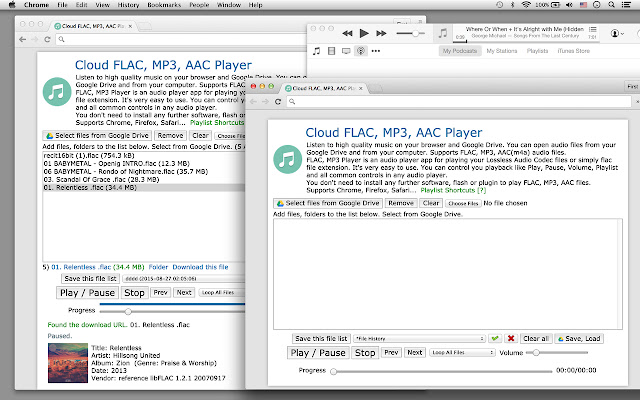Image resolution: width=640 pixels, height=400 pixels.
Task: Close back Chrome window's player tab
Action: point(130,26)
